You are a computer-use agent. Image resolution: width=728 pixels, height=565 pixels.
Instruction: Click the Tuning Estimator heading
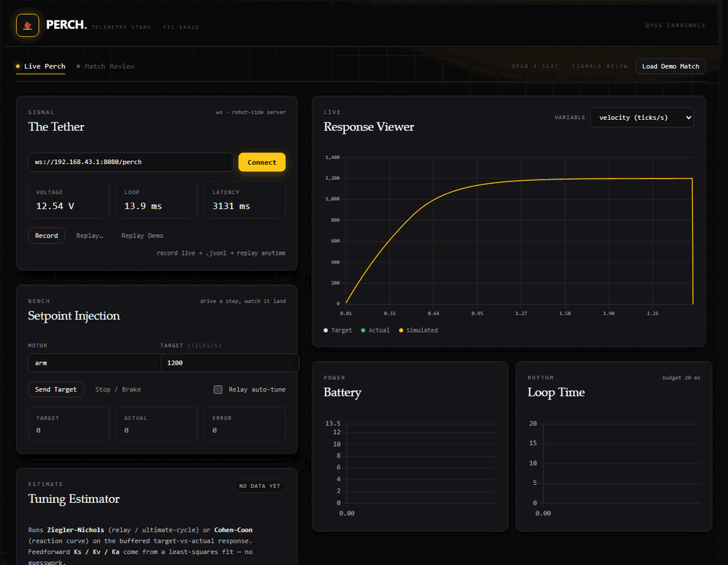click(74, 499)
